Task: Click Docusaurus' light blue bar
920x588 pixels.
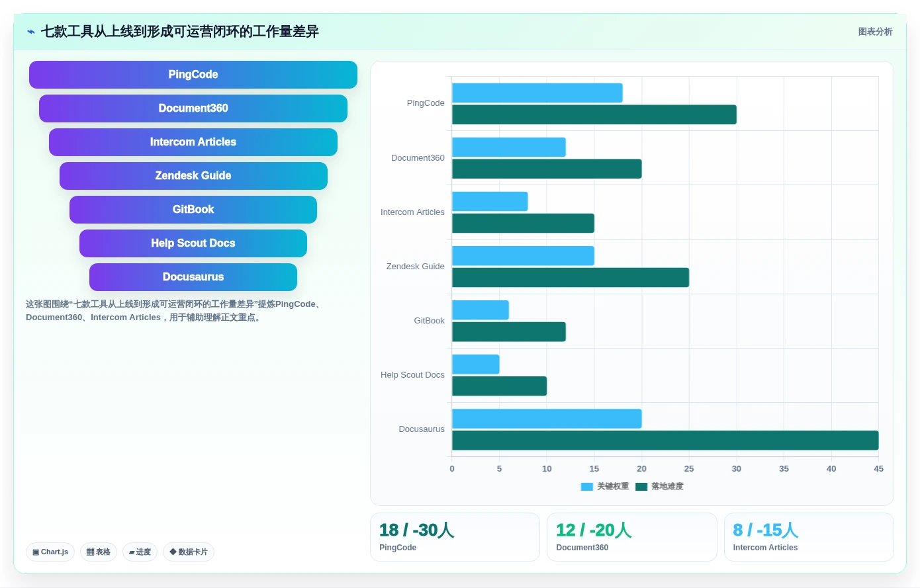Action: [547, 419]
